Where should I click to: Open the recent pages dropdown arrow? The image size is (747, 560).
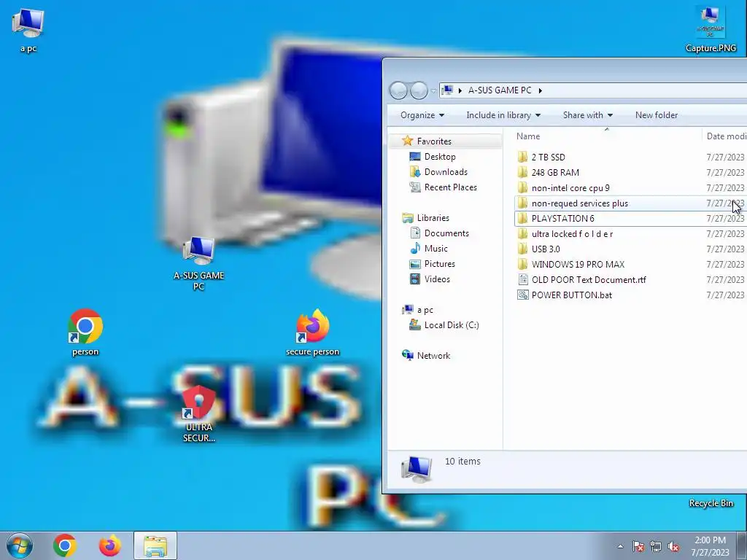433,90
